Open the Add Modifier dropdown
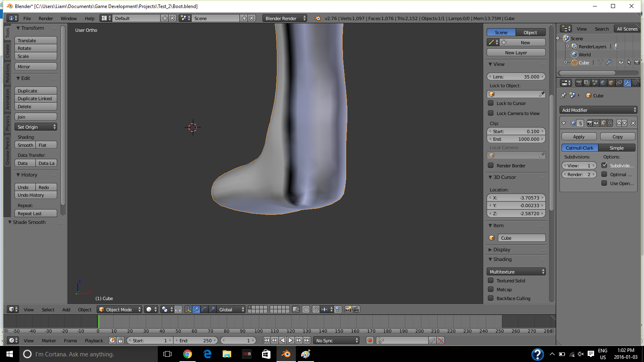This screenshot has height=362, width=644. coord(599,110)
